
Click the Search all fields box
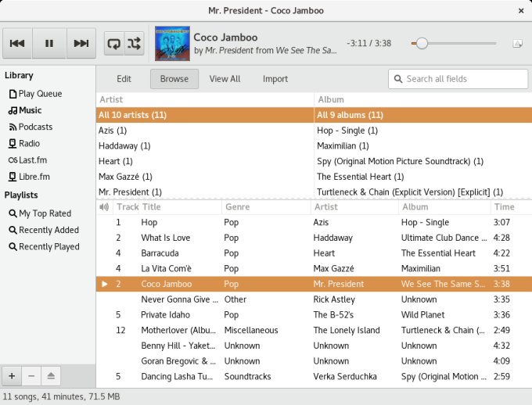[458, 79]
